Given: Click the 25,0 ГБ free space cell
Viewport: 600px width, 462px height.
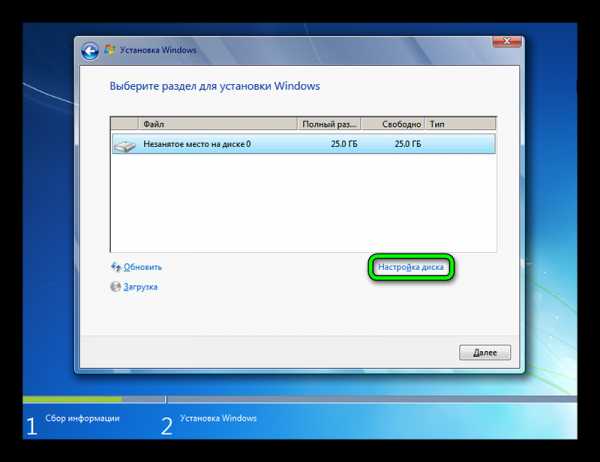Looking at the screenshot, I should 408,144.
